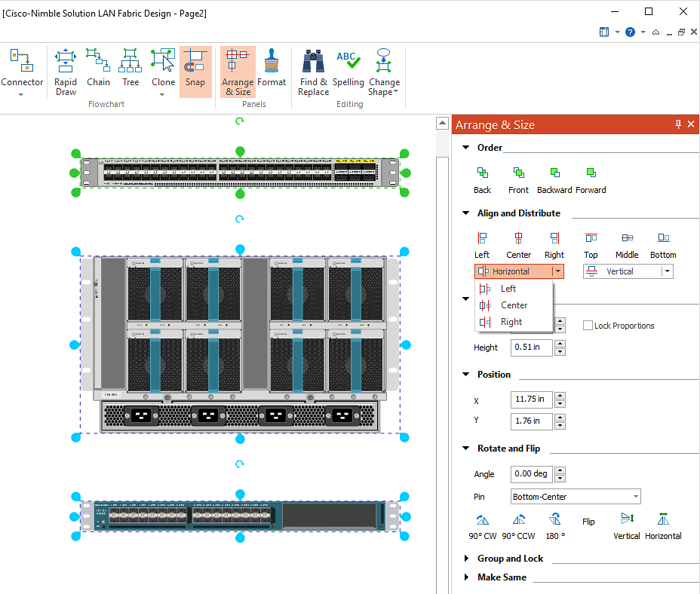Screen dimensions: 700x594
Task: Toggle the Snap button off
Action: pyautogui.click(x=195, y=72)
